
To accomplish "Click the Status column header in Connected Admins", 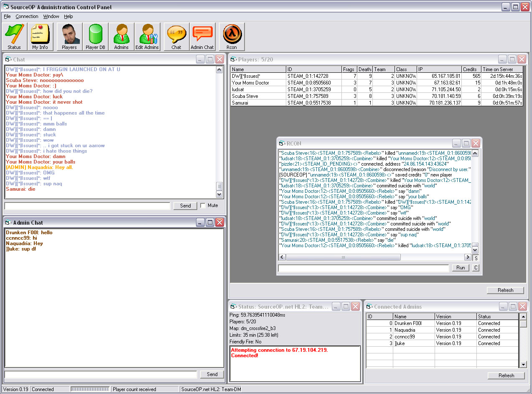I will pos(498,317).
